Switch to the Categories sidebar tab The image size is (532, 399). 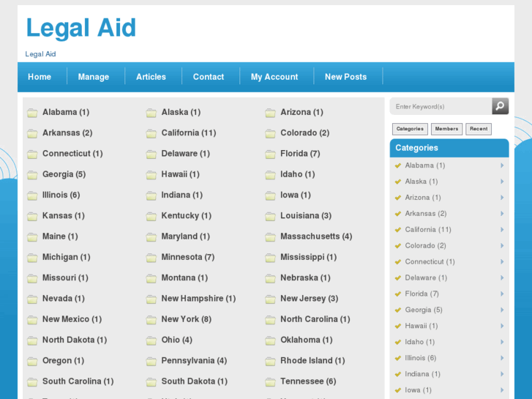point(410,129)
